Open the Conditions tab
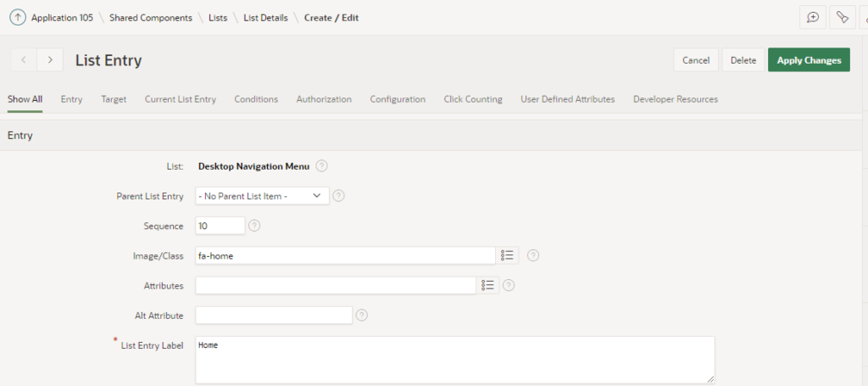Viewport: 868px width, 386px height. (256, 99)
